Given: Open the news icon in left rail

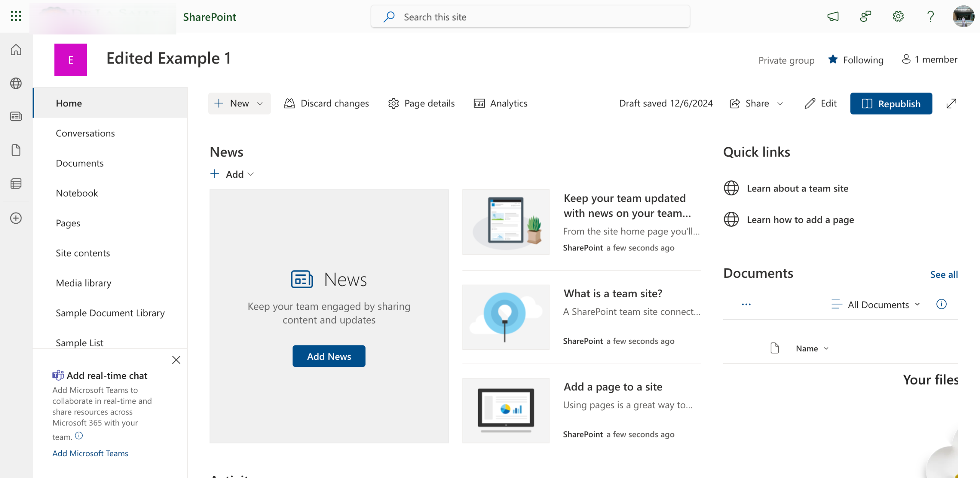Looking at the screenshot, I should click(16, 116).
